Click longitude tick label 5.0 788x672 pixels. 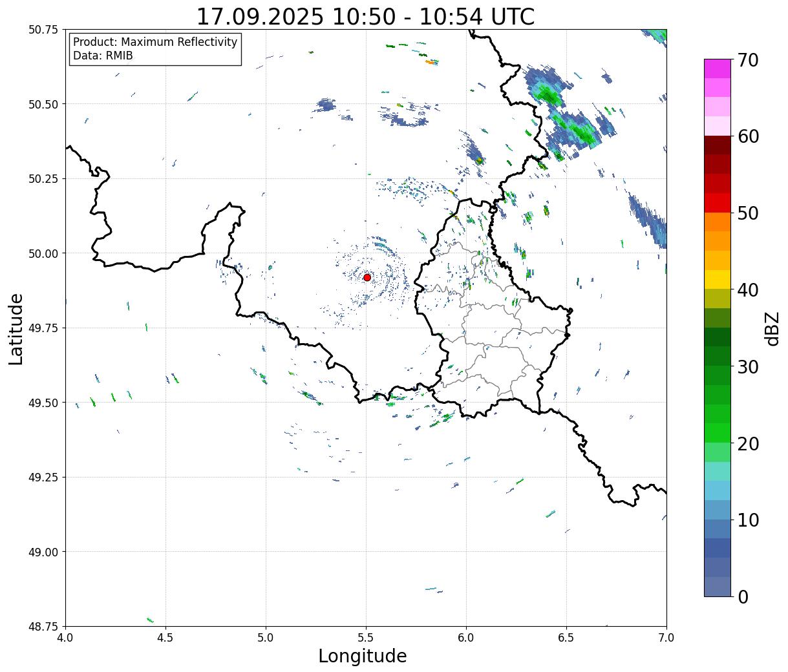266,638
